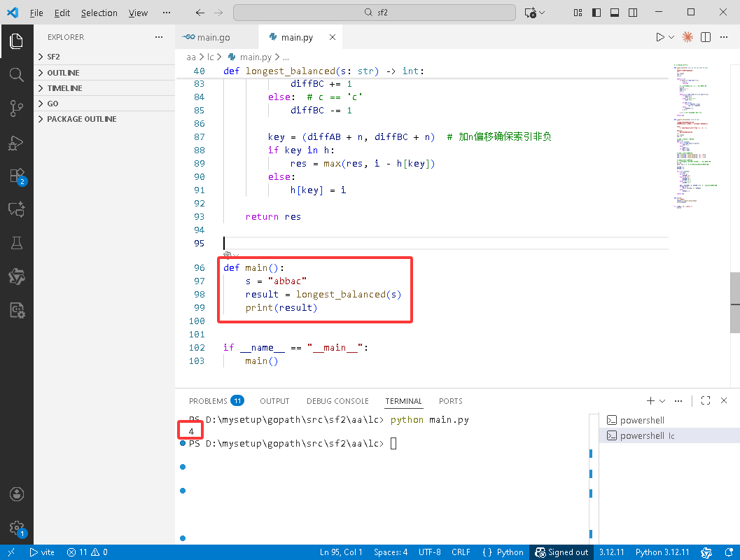This screenshot has height=560, width=740.
Task: Maximize the panel size
Action: [x=706, y=400]
